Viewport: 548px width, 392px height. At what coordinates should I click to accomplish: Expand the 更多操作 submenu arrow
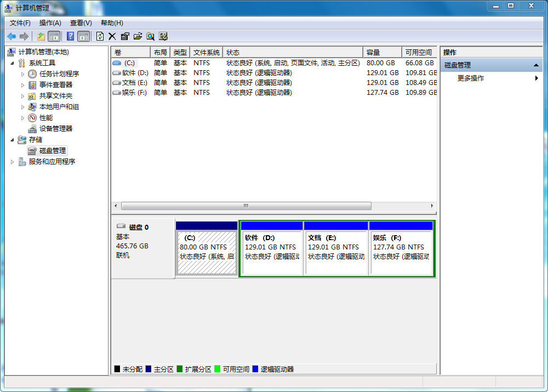[536, 78]
